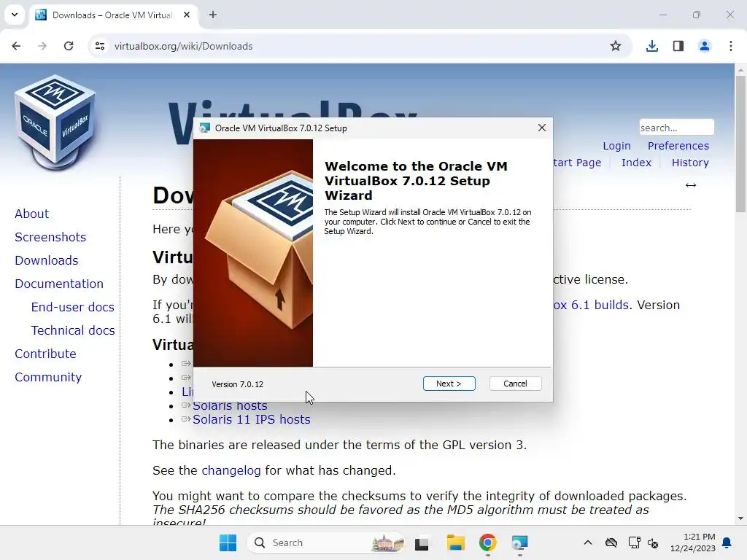Open the Chrome side panel
This screenshot has height=560, width=747.
click(x=678, y=46)
